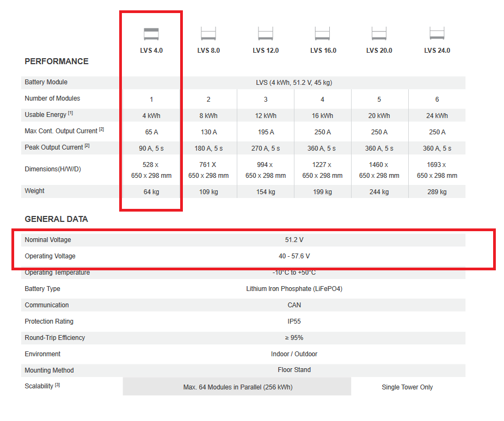Select the LVS 12.0 column heading
This screenshot has width=504, height=421.
click(x=266, y=51)
